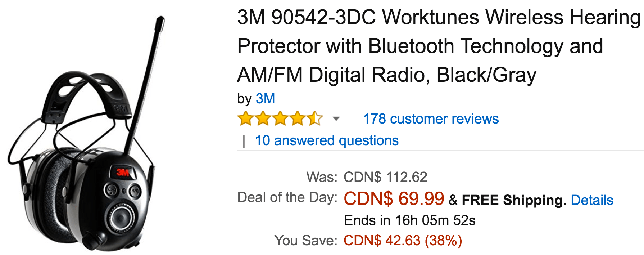Click the third gold rating star
The height and width of the screenshot is (255, 644).
tap(280, 118)
